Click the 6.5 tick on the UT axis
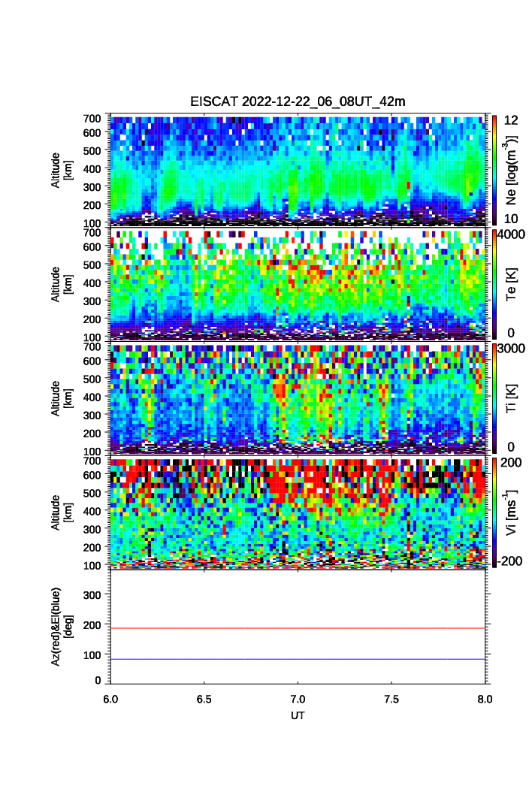Viewport: 532px width, 798px height. click(204, 699)
